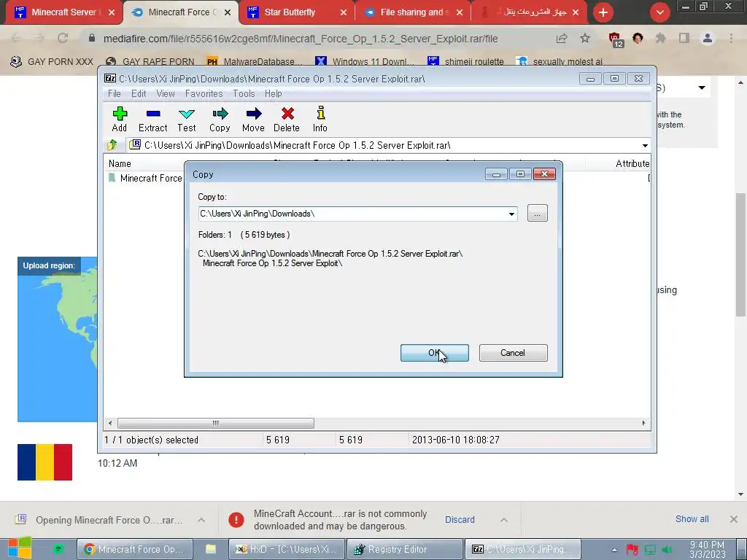
Task: Open the extension with 12 badge
Action: [x=616, y=39]
